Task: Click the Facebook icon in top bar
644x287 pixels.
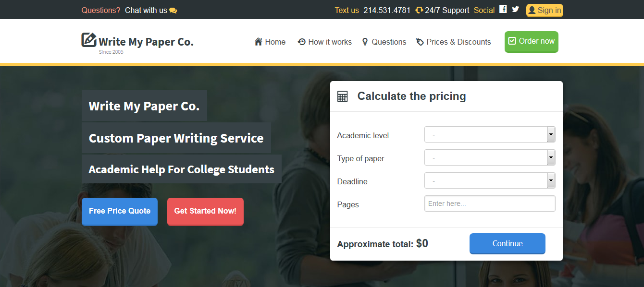Action: pos(503,9)
